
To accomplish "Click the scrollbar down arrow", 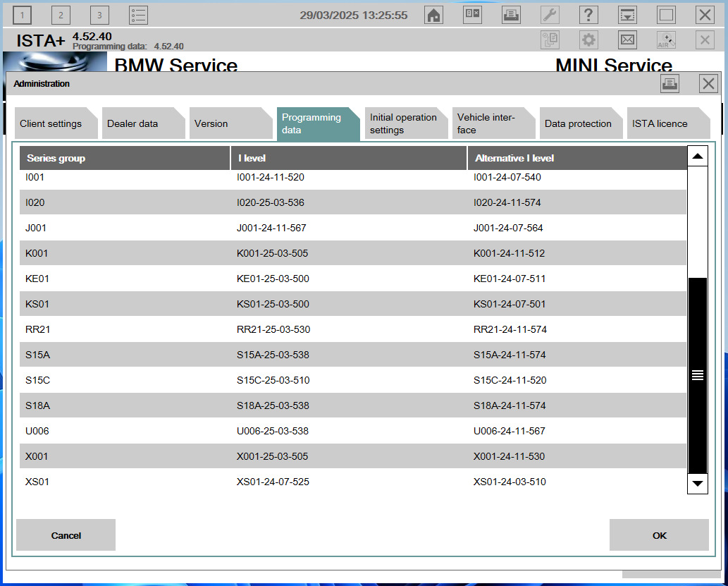I will [x=697, y=485].
